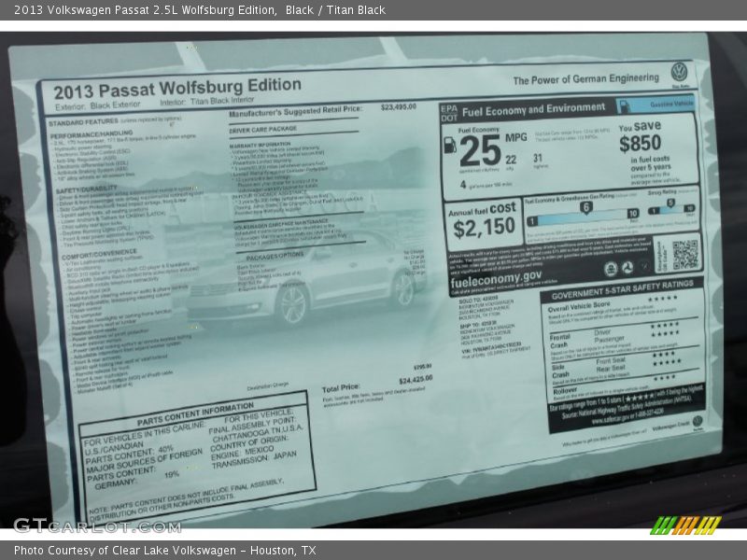
Task: Click the EPA seal icon near fueleconomy.gov
Action: [611, 267]
